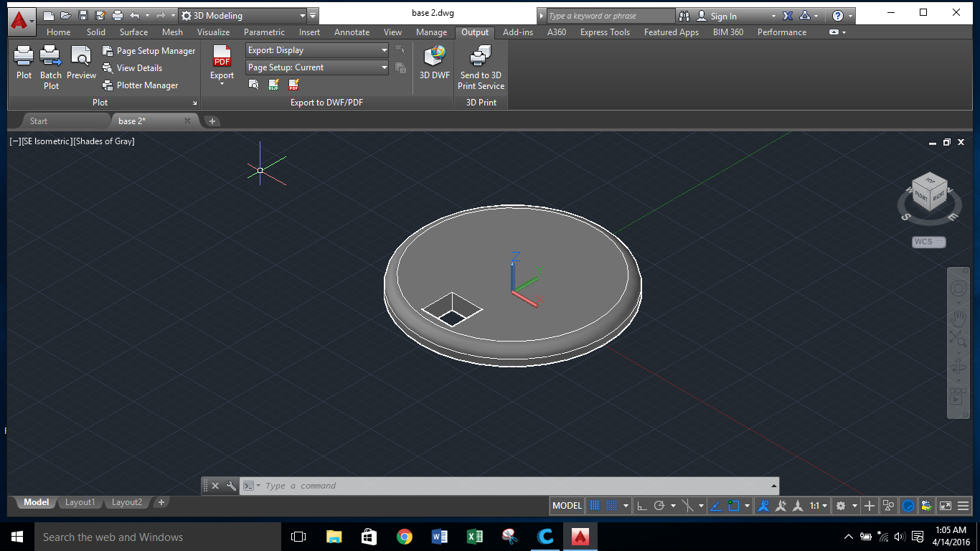Click the Open file icon in quick access toolbar
980x551 pixels.
click(x=65, y=15)
